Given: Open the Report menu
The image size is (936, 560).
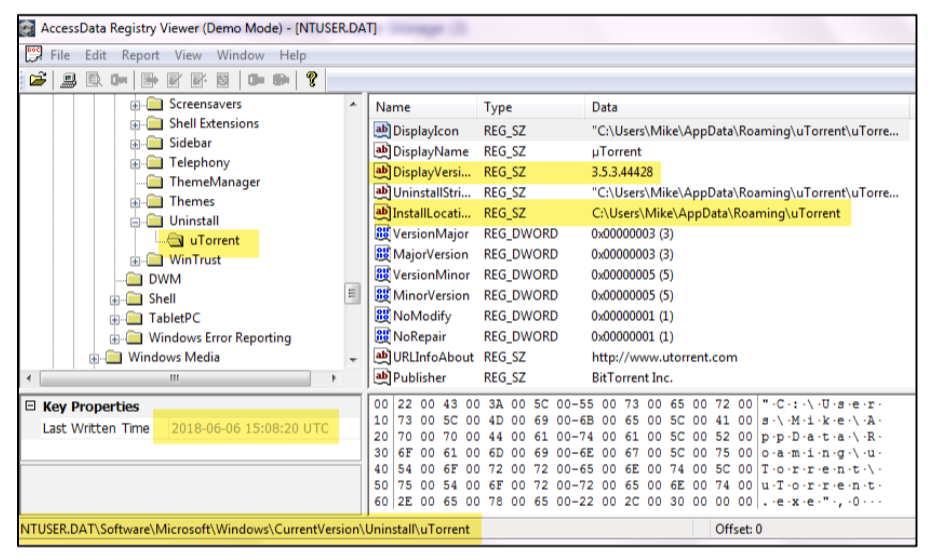Looking at the screenshot, I should pyautogui.click(x=140, y=55).
